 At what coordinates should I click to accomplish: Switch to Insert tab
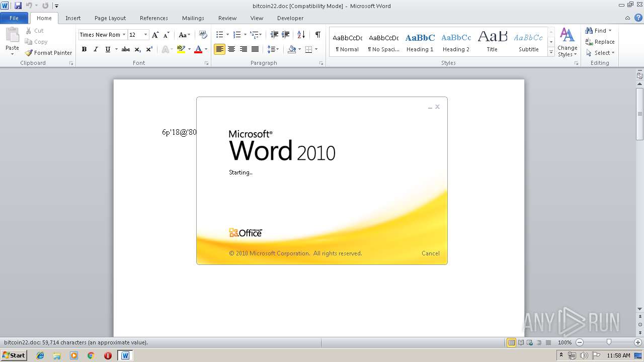(73, 18)
